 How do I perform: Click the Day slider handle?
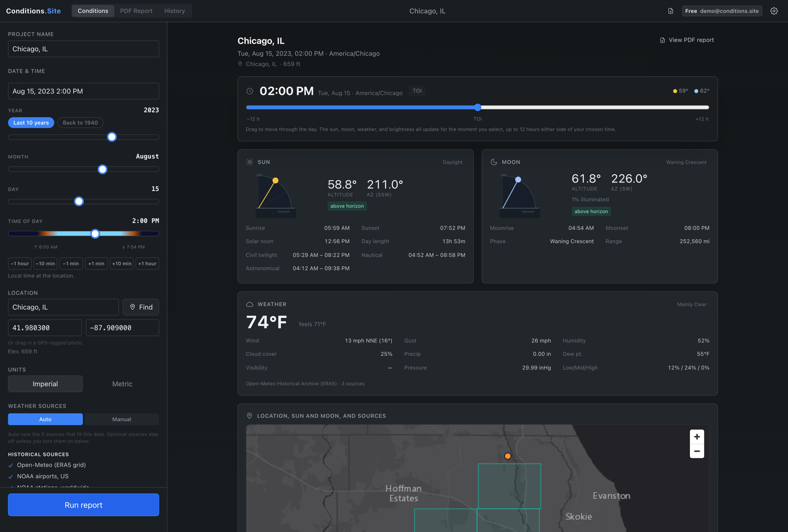click(79, 201)
